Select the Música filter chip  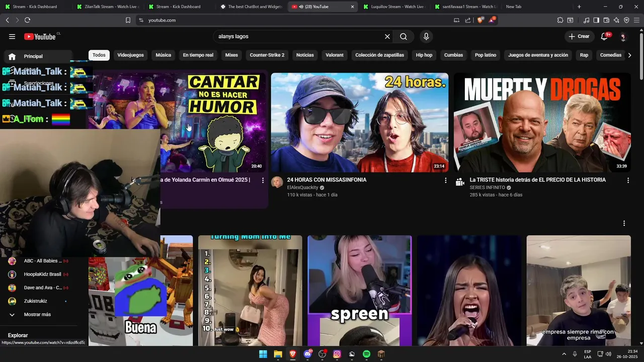[164, 55]
